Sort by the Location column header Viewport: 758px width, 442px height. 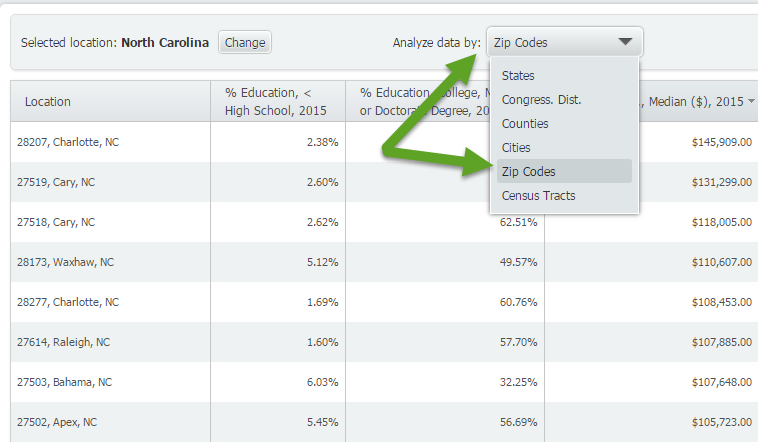point(47,102)
